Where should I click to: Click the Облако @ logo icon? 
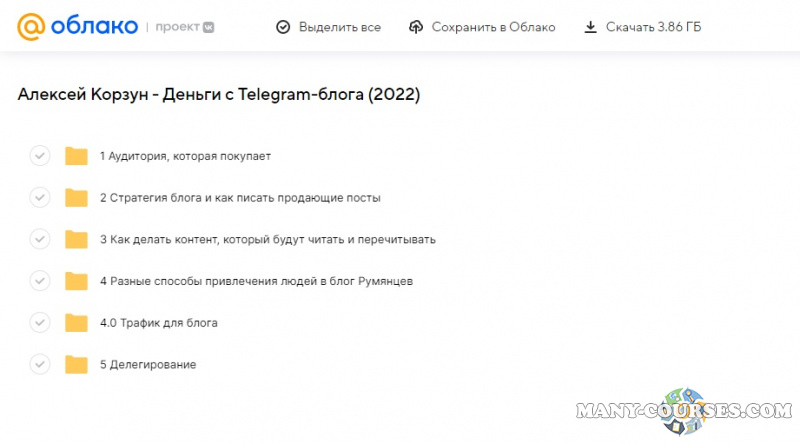tap(32, 27)
